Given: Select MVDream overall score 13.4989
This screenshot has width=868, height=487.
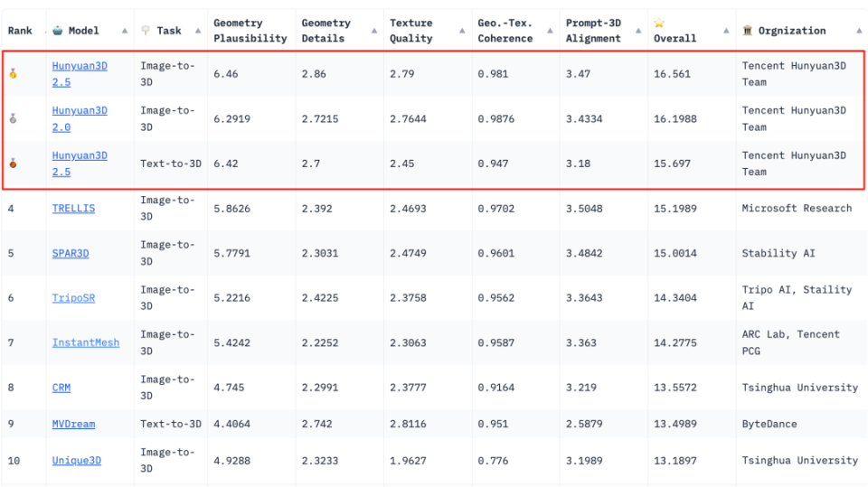Looking at the screenshot, I should (675, 424).
